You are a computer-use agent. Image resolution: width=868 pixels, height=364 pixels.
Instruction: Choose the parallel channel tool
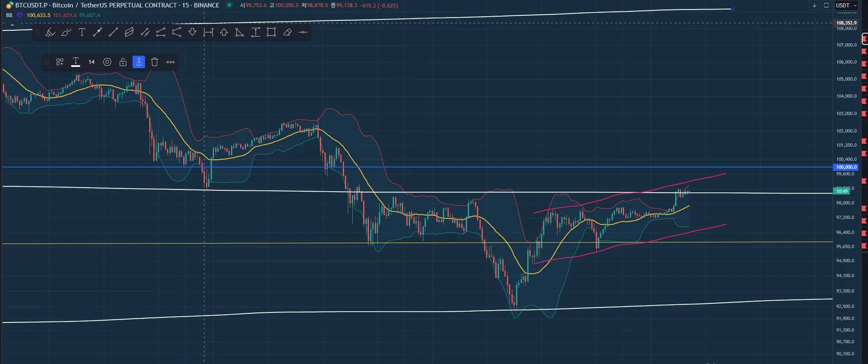pyautogui.click(x=129, y=32)
